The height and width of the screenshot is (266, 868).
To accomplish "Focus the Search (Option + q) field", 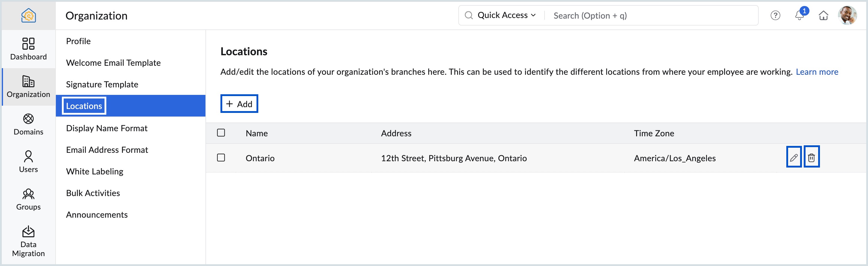I will coord(651,16).
